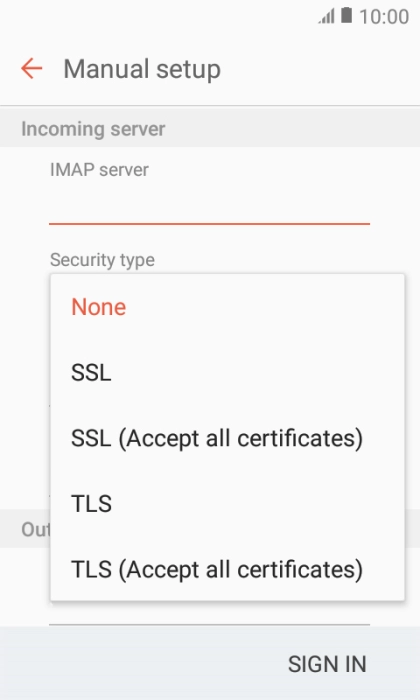Tap the Security type label
Image resolution: width=420 pixels, height=700 pixels.
(x=102, y=260)
